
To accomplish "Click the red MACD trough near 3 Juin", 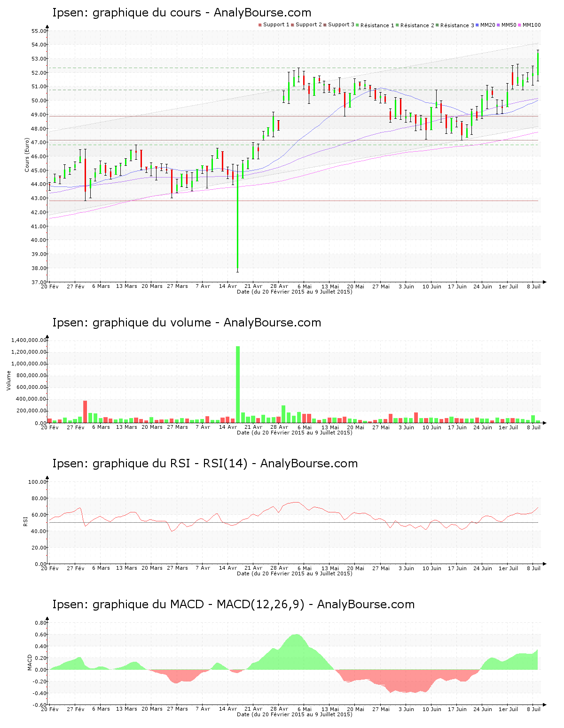I will [407, 681].
